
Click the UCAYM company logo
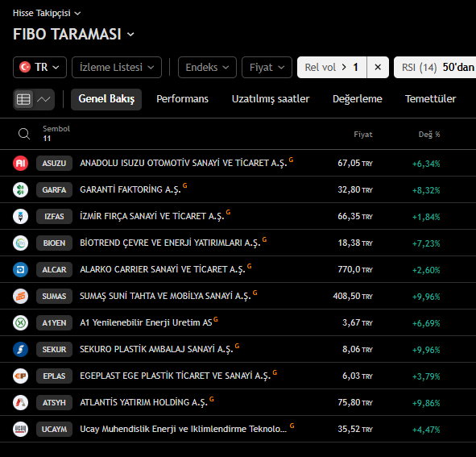[21, 429]
